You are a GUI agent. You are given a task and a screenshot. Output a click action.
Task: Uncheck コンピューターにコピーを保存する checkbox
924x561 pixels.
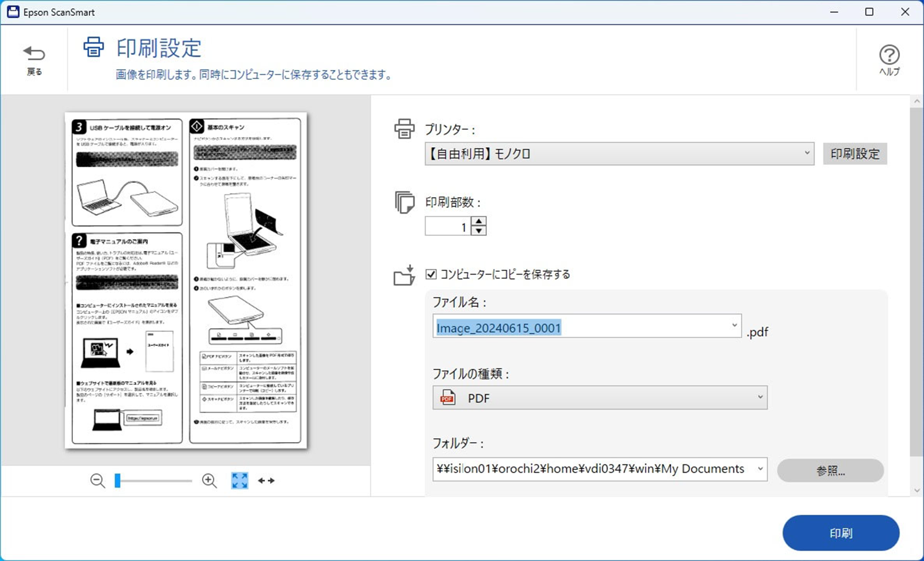pyautogui.click(x=431, y=274)
